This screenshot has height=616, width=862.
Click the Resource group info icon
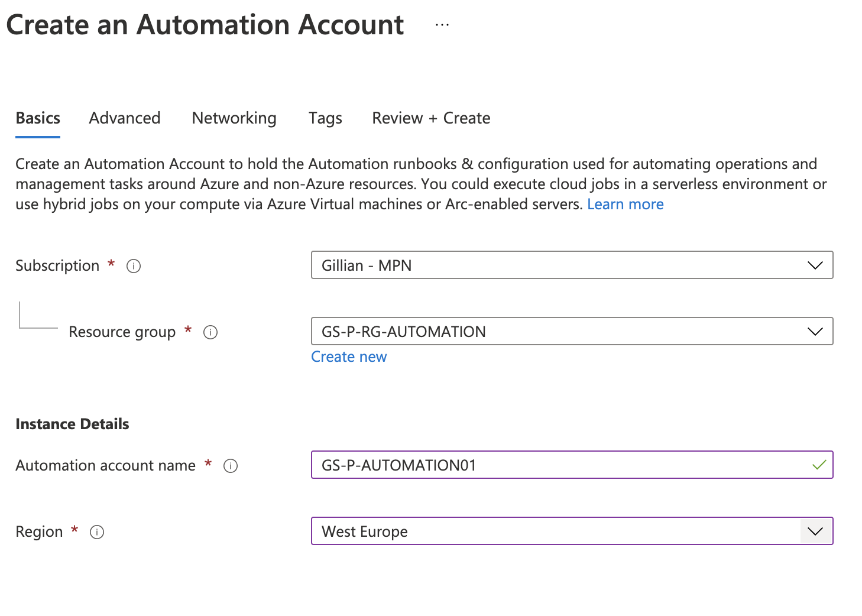[210, 332]
